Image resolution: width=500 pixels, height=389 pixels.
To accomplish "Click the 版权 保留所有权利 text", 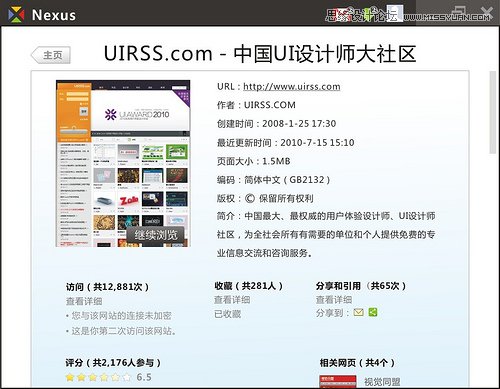I will pyautogui.click(x=265, y=199).
